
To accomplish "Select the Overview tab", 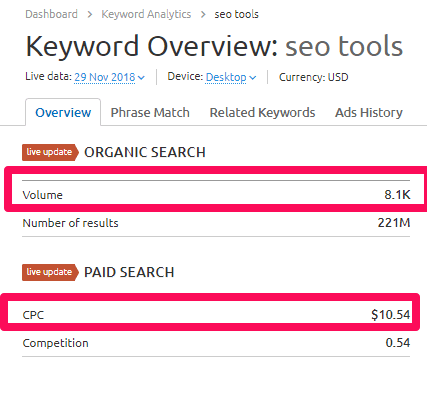I will tap(63, 112).
